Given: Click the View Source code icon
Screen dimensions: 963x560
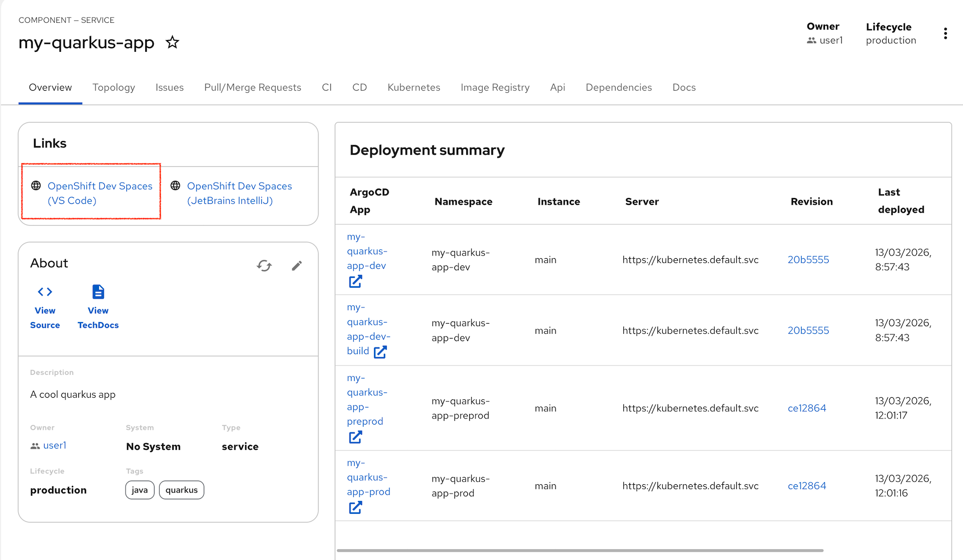Looking at the screenshot, I should tap(45, 292).
